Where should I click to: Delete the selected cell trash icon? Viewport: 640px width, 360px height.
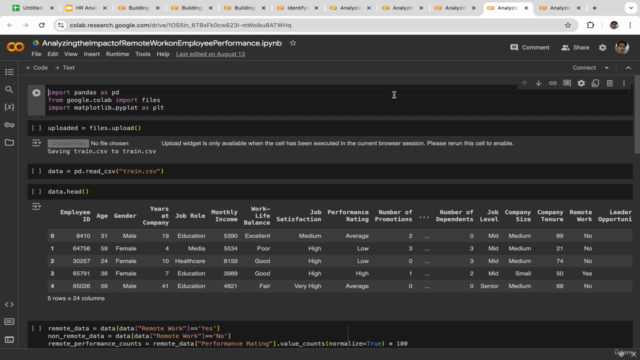610,83
